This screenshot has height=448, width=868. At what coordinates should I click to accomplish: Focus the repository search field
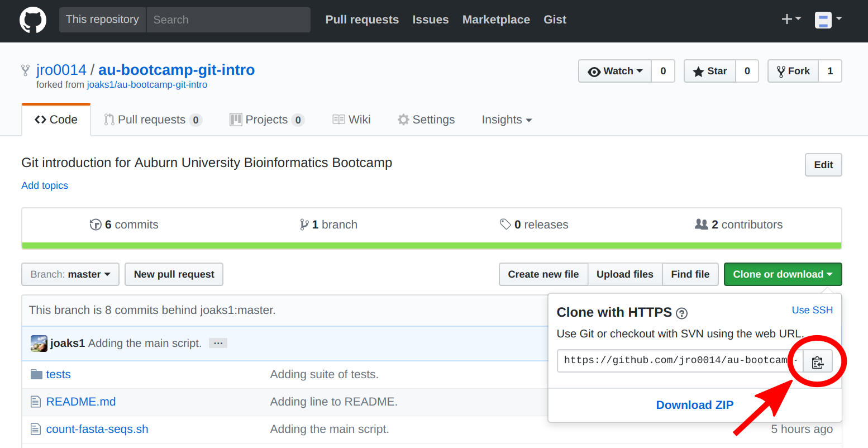coord(228,20)
